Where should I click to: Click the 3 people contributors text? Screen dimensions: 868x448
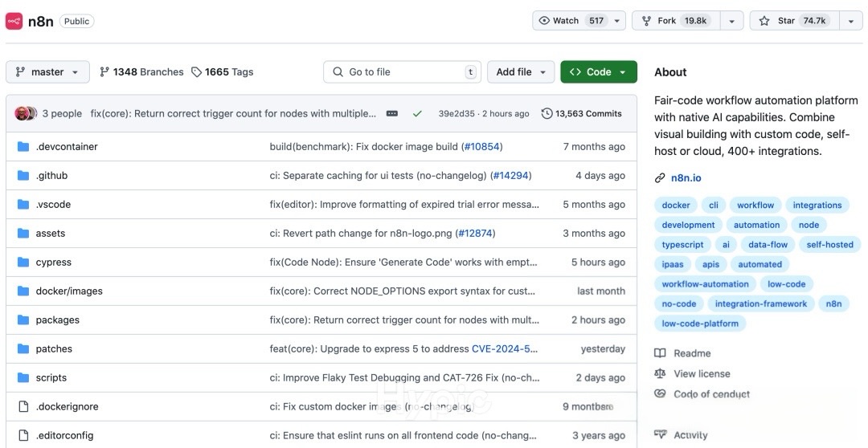click(x=62, y=113)
